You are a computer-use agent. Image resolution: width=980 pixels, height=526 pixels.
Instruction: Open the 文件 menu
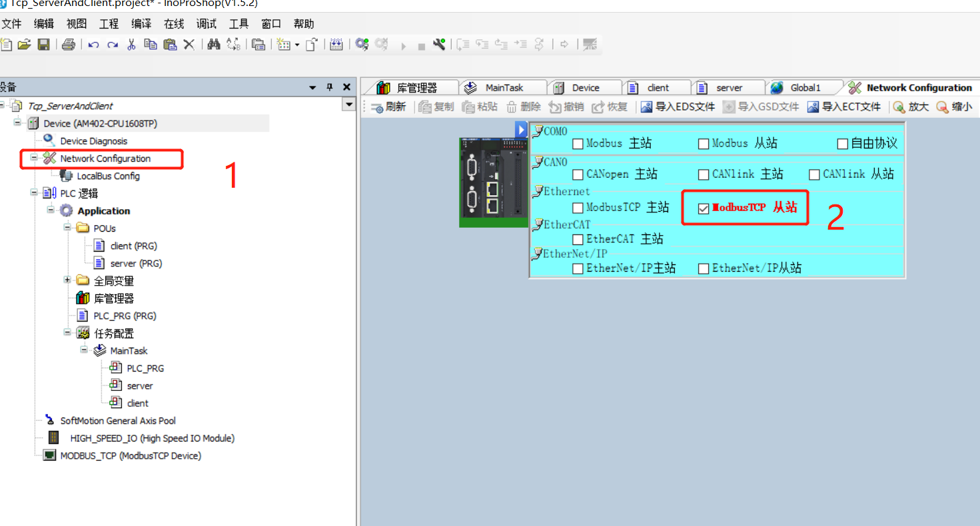11,24
